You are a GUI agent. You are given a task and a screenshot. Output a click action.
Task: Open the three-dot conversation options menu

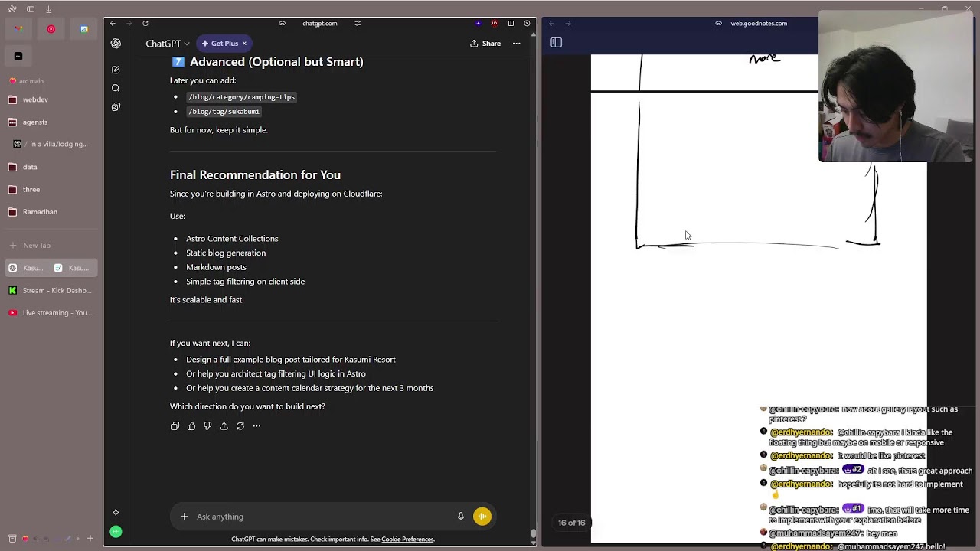[x=516, y=44]
